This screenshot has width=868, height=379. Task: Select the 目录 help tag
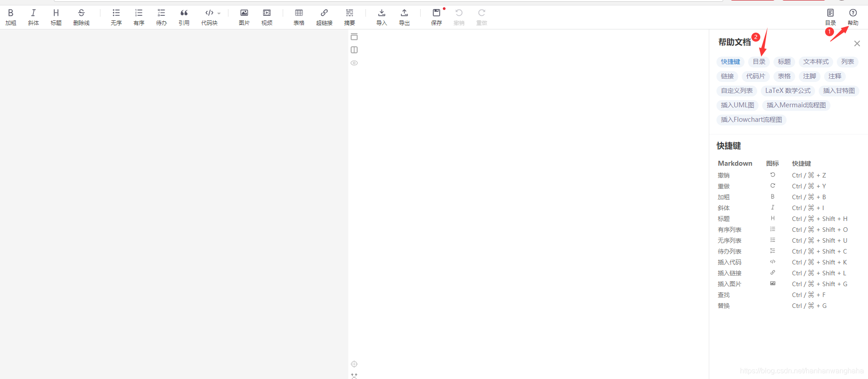point(759,62)
